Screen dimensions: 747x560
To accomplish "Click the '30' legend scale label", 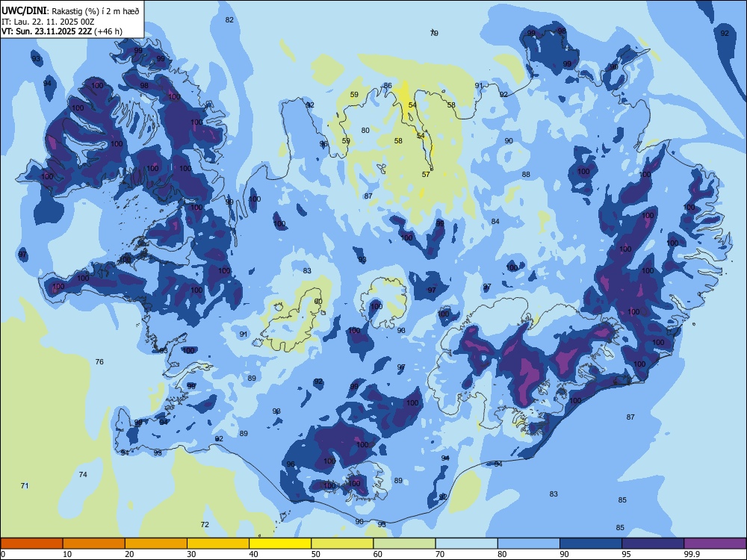I will 191,554.
